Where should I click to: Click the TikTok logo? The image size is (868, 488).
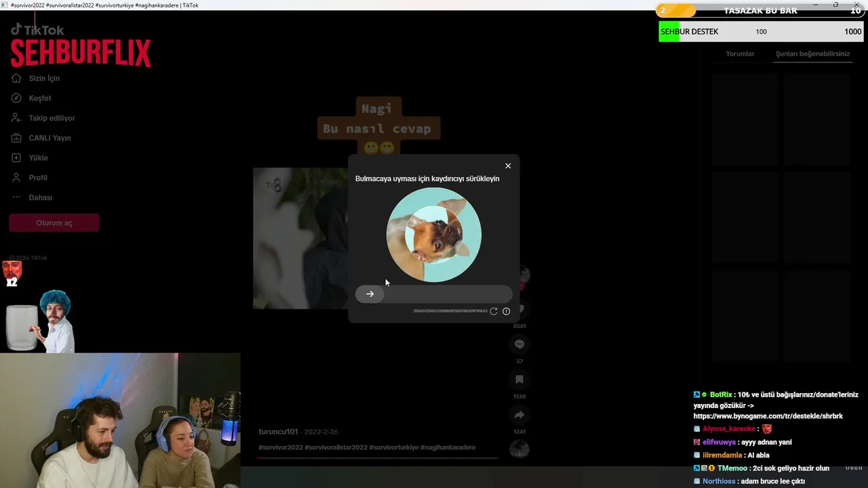37,30
